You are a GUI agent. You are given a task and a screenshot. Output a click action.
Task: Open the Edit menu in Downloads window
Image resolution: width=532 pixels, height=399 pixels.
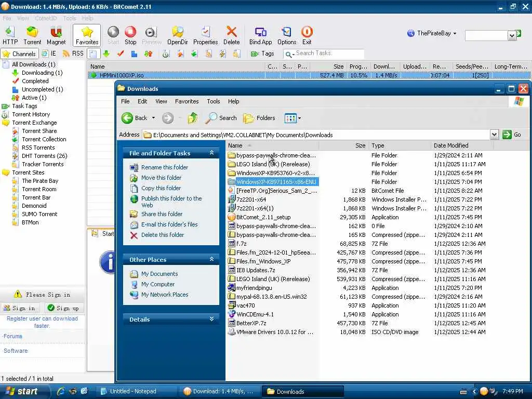coord(142,101)
